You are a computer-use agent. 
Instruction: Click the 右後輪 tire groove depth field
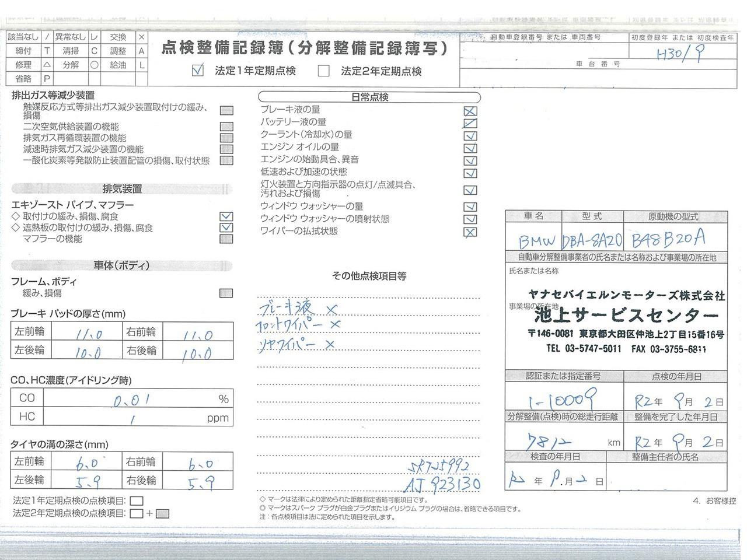pyautogui.click(x=196, y=481)
